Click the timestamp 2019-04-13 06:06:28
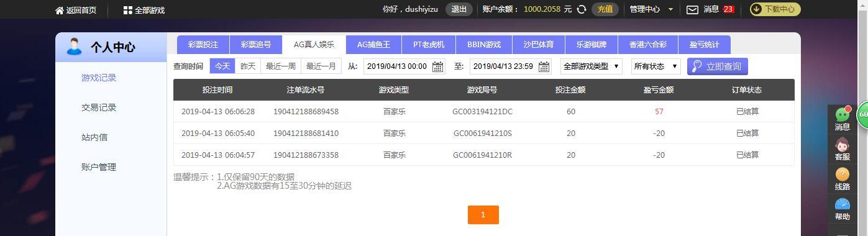Image resolution: width=868 pixels, height=236 pixels. tap(218, 112)
